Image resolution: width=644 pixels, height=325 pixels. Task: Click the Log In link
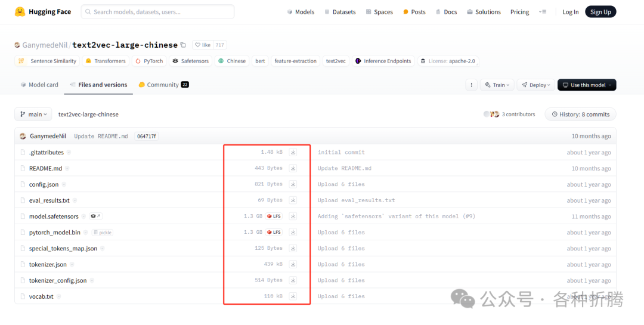[x=570, y=12]
